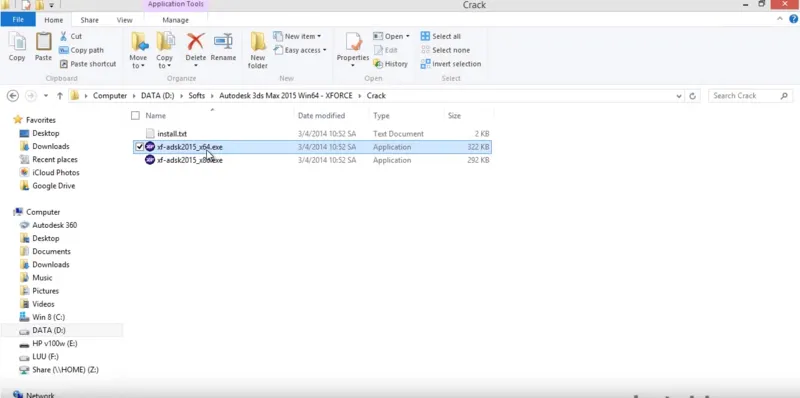Navigate to DATA (D:) in address path
The height and width of the screenshot is (398, 800).
pos(158,96)
